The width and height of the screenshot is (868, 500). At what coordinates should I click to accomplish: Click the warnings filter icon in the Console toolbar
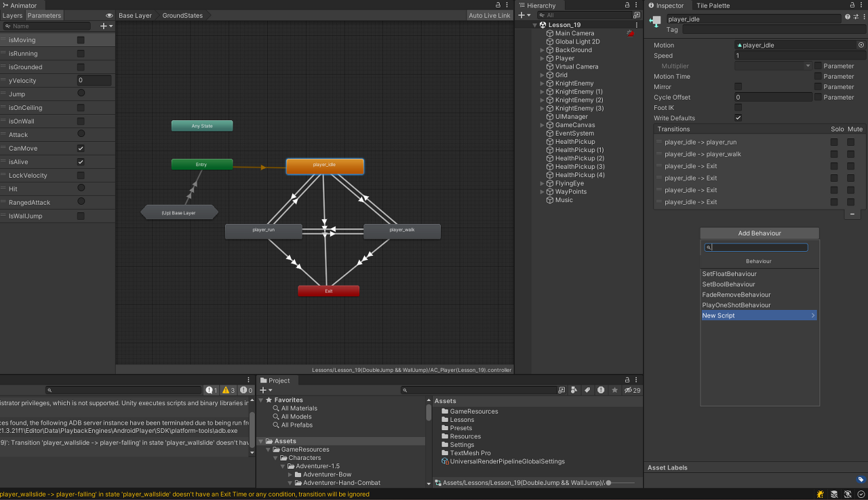pos(228,390)
